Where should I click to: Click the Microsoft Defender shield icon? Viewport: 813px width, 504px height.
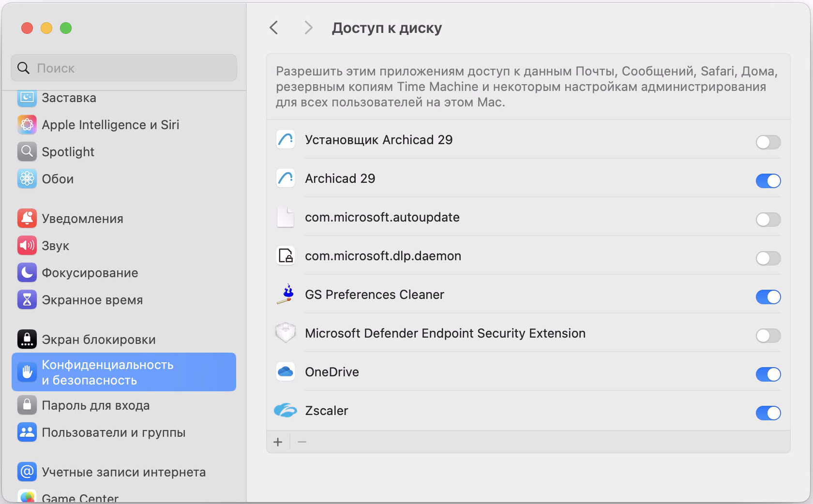pyautogui.click(x=286, y=333)
